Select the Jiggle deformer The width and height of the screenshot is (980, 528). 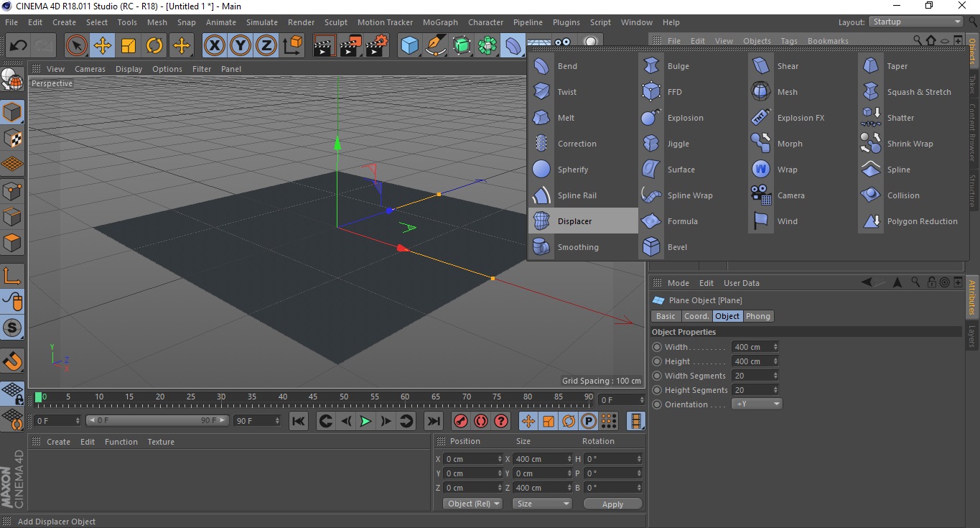[x=693, y=144]
